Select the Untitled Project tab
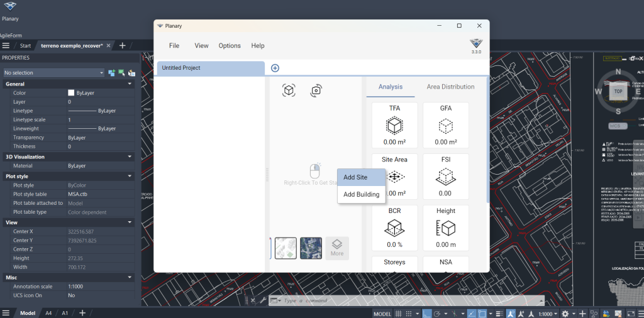The image size is (644, 318). (x=211, y=68)
